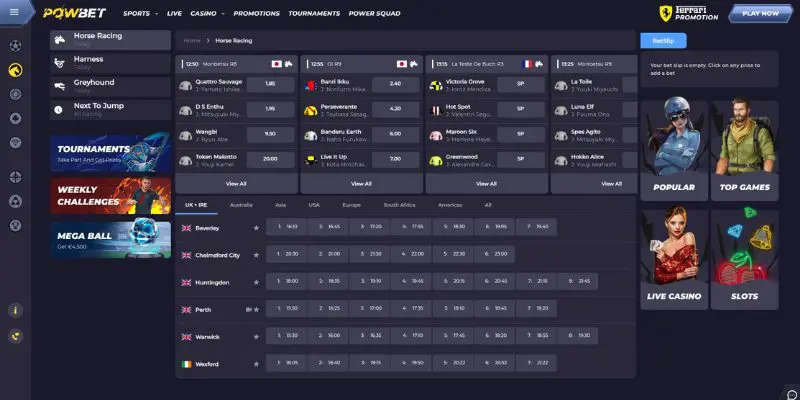Image resolution: width=800 pixels, height=400 pixels.
Task: Open the casino clubs suit sidebar icon
Action: pos(15,118)
